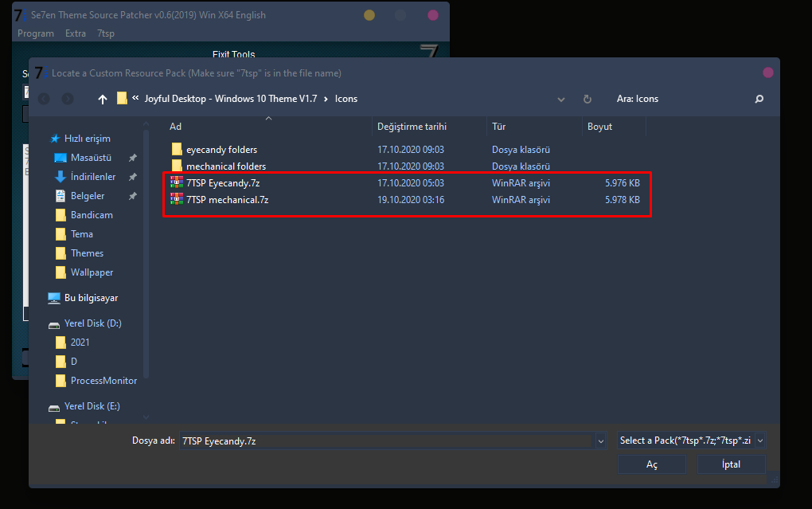This screenshot has width=812, height=509.
Task: Click the İptal button
Action: coord(731,464)
